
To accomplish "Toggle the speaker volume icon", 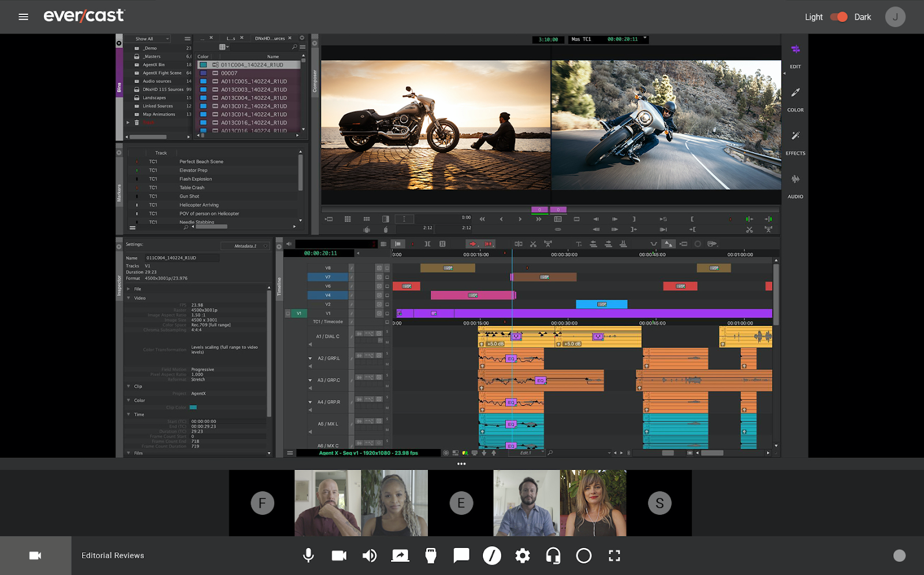I will tap(370, 555).
